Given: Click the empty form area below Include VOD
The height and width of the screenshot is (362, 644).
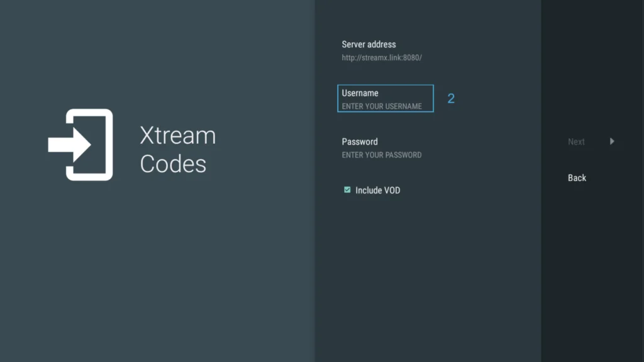Looking at the screenshot, I should (x=428, y=277).
